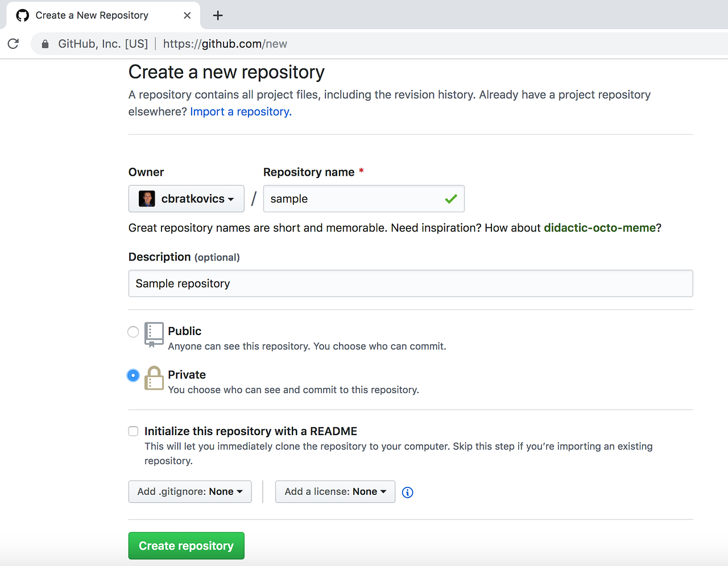Click inside the Description text field
728x566 pixels.
tap(411, 283)
